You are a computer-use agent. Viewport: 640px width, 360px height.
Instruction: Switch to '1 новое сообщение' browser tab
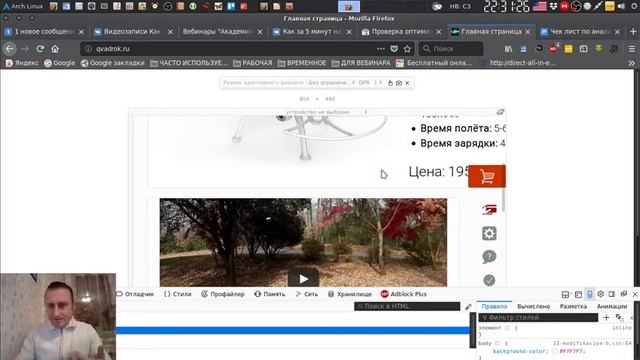coord(44,31)
